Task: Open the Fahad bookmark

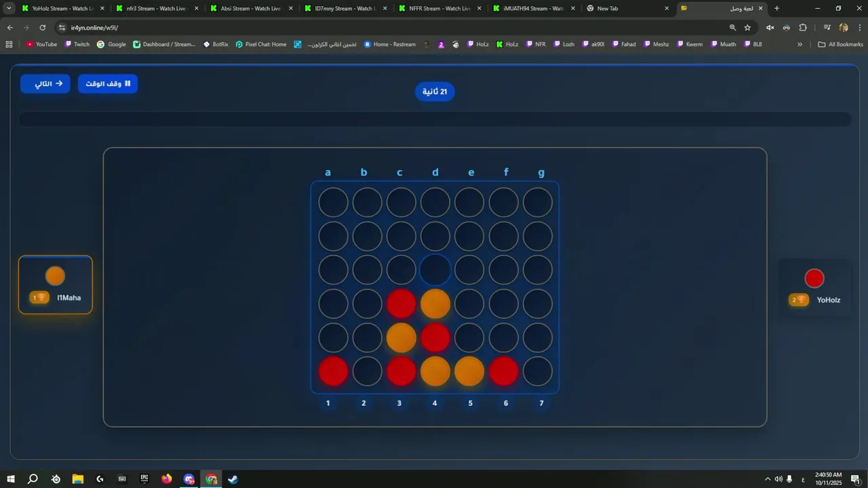Action: [x=623, y=44]
